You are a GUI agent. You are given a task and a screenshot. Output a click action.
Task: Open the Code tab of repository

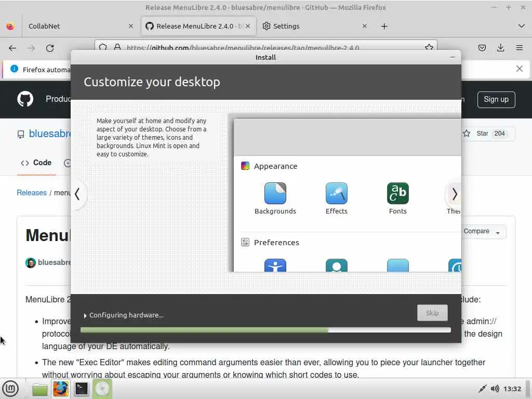tap(36, 163)
